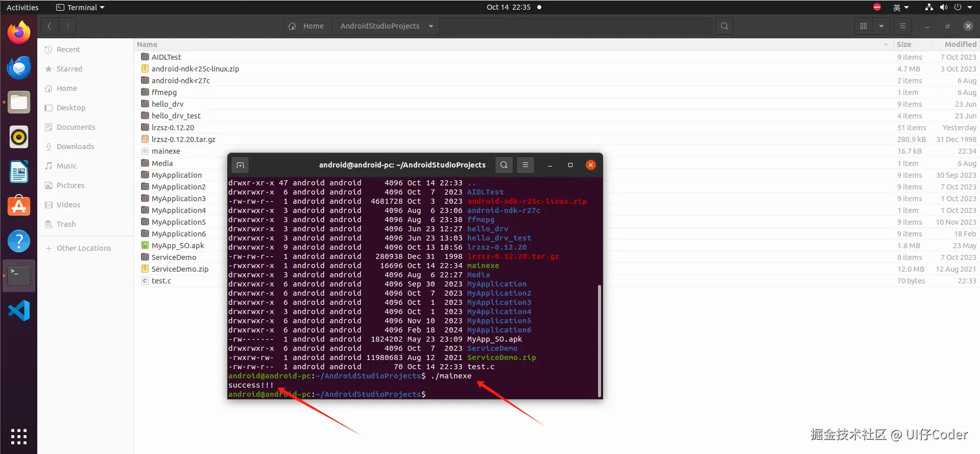Open the Activities overview
Screen dimensions: 980x454
coord(22,7)
